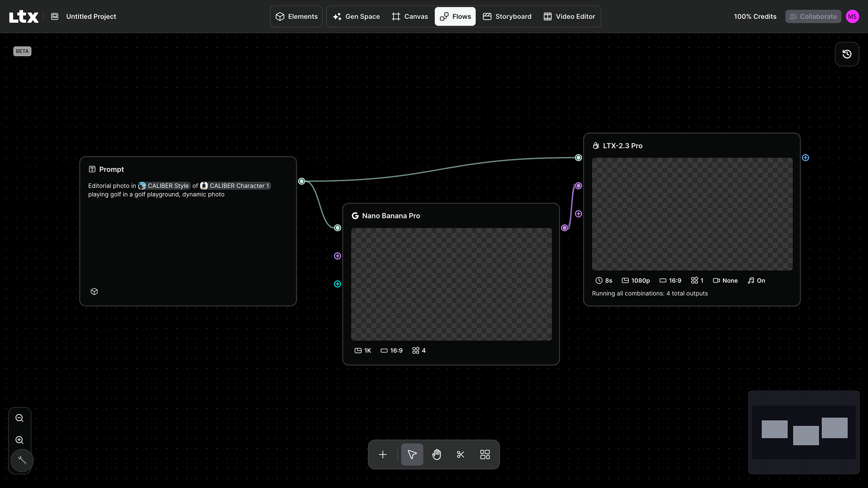This screenshot has width=868, height=488.
Task: Click the LTX-2.3 Pro green prompt connector
Action: point(579,158)
